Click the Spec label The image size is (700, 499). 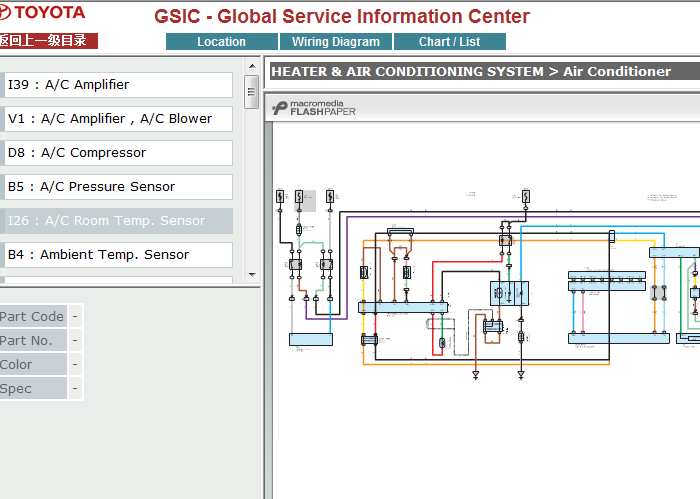point(32,389)
